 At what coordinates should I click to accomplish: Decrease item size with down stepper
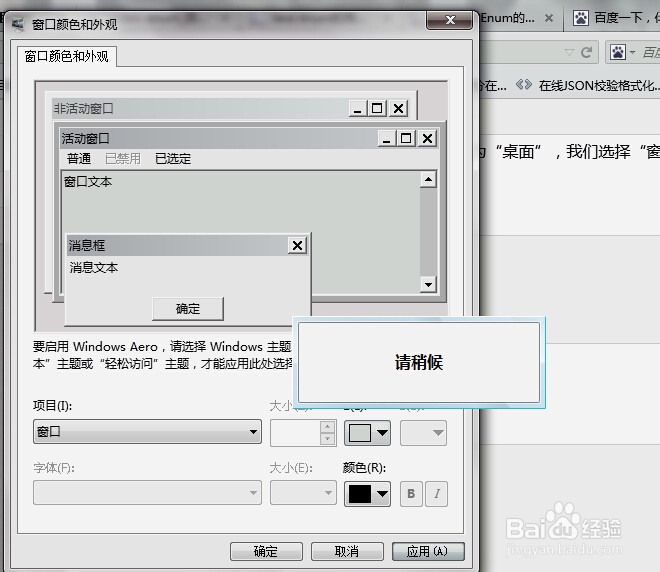(x=327, y=439)
